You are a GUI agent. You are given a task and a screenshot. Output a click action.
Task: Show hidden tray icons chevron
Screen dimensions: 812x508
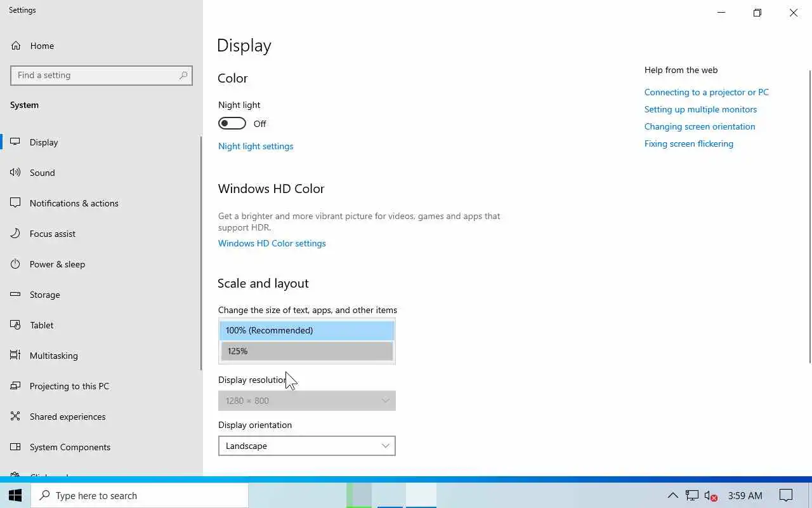point(673,495)
